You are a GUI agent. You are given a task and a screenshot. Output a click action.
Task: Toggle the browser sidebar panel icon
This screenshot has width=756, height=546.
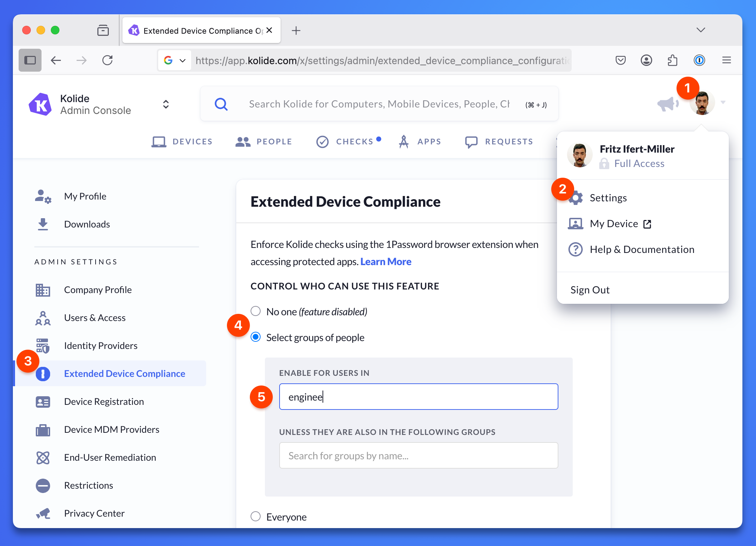click(30, 60)
